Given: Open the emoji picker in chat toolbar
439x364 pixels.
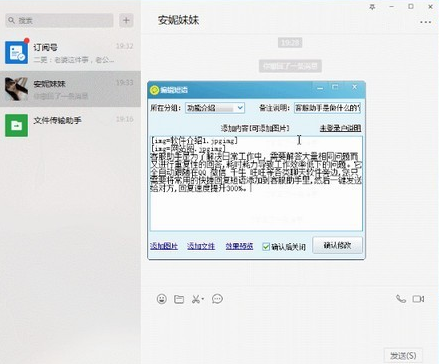Looking at the screenshot, I should click(x=162, y=299).
